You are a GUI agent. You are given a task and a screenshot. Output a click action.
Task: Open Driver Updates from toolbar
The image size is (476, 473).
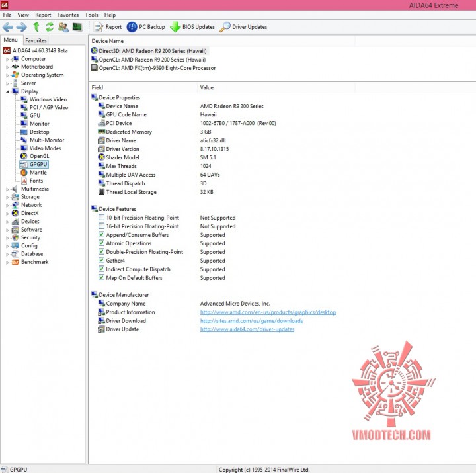pyautogui.click(x=243, y=27)
